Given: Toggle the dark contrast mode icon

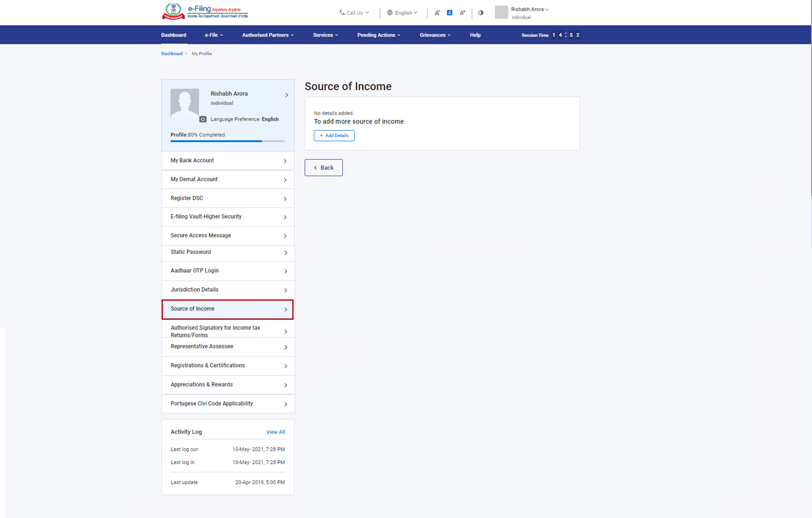Looking at the screenshot, I should pos(481,13).
